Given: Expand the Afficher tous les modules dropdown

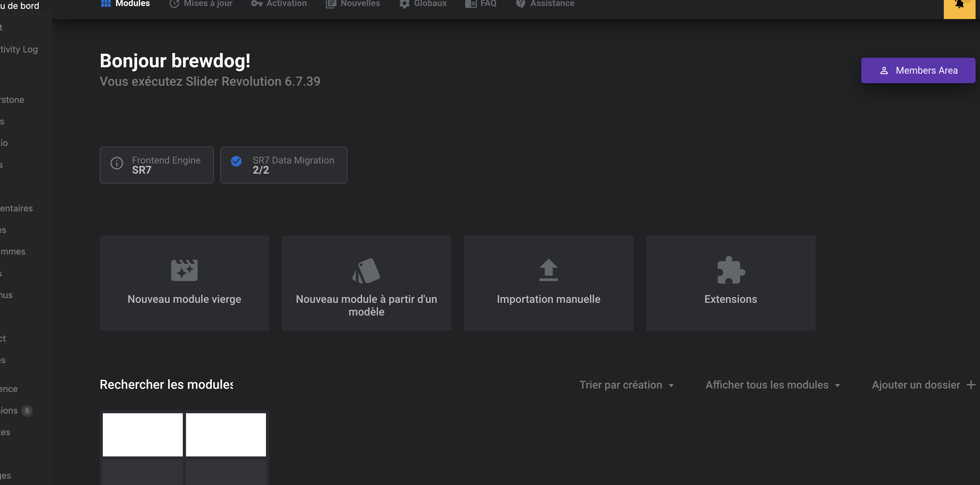Looking at the screenshot, I should point(772,385).
